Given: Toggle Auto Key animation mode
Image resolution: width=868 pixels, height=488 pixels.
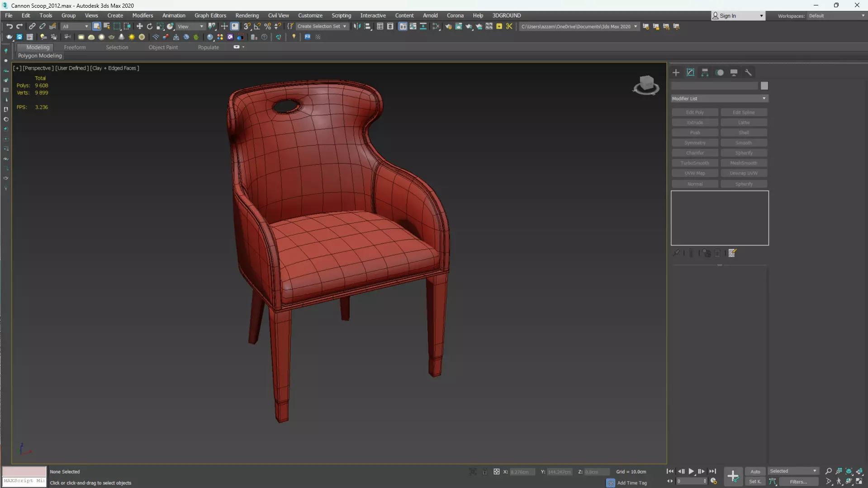Looking at the screenshot, I should [x=755, y=472].
